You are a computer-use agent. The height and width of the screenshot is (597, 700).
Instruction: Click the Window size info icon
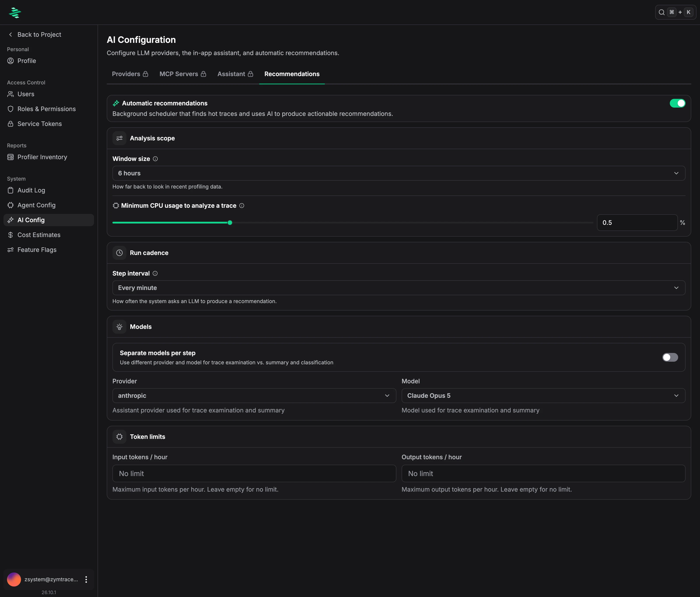point(155,159)
